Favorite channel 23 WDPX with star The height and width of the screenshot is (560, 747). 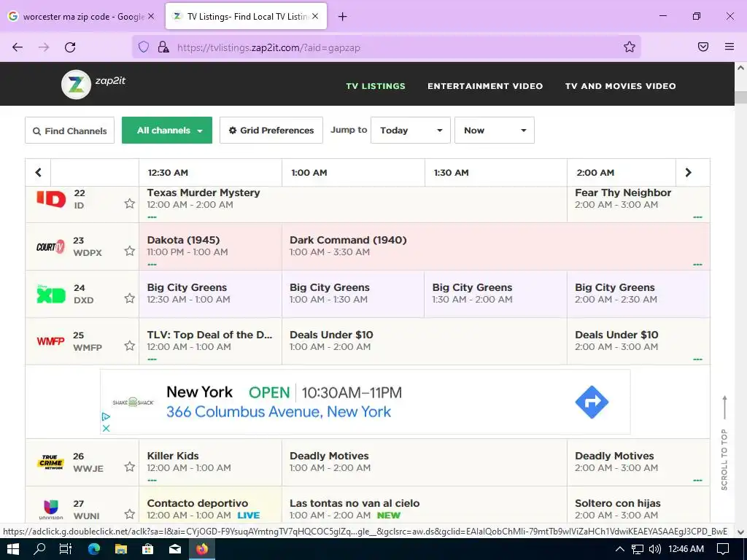pyautogui.click(x=130, y=251)
